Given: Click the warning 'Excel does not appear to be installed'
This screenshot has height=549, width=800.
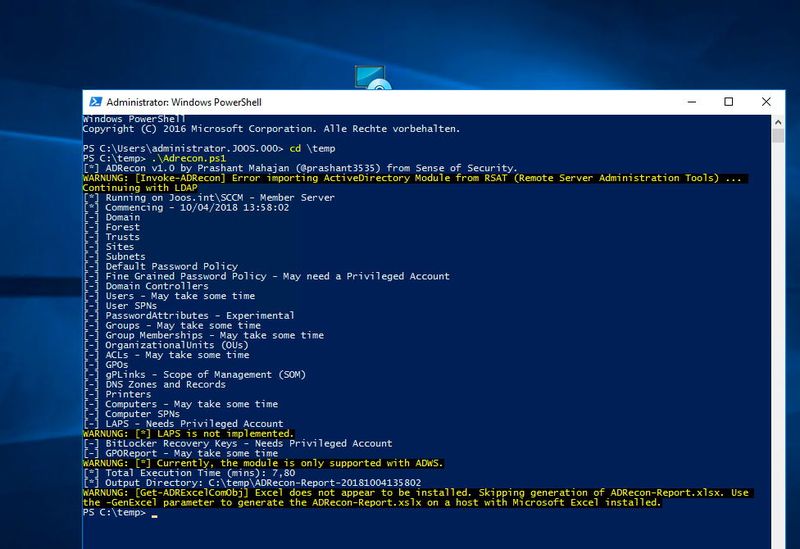Looking at the screenshot, I should coord(418,493).
